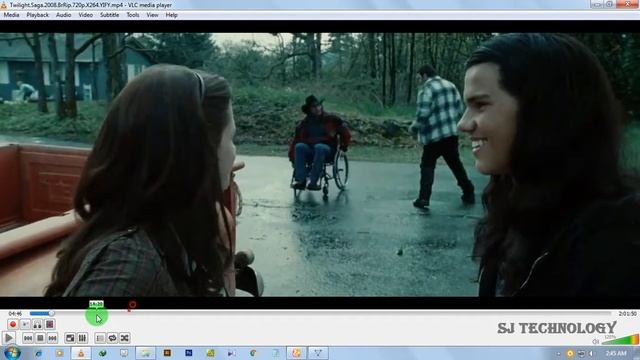
Task: Skip to next media with Next button
Action: [x=52, y=338]
